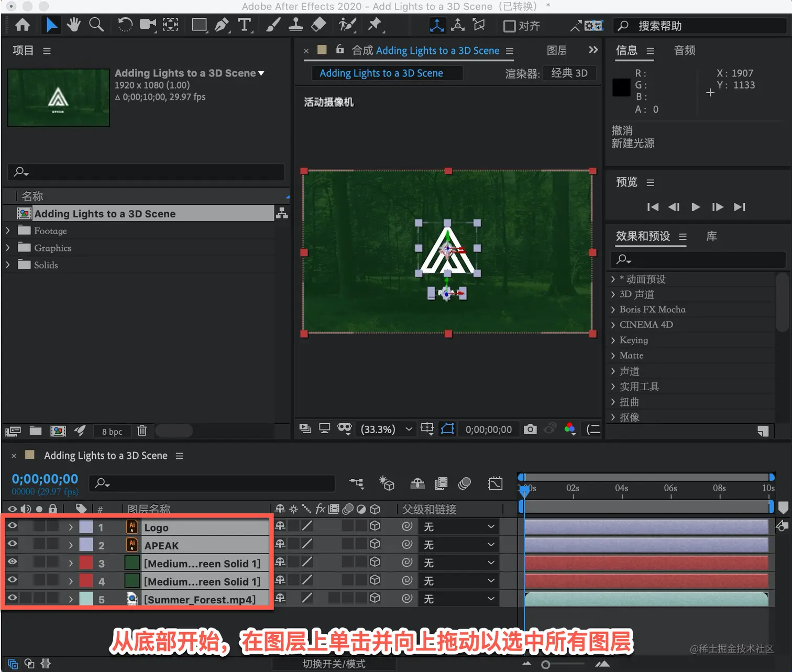The image size is (792, 672).
Task: Switch to the 库 tab
Action: click(711, 236)
